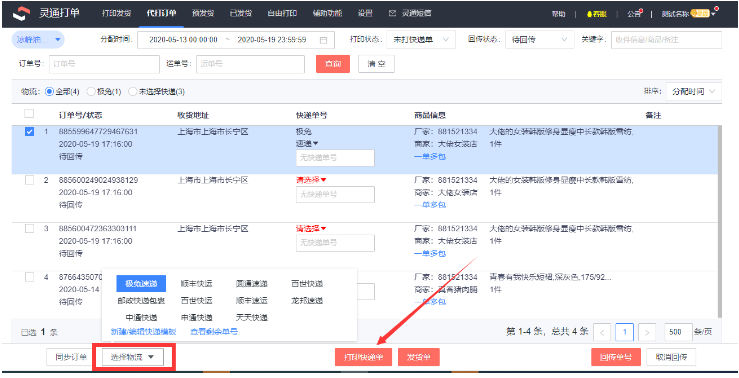Open the 回传状态 dropdown
The width and height of the screenshot is (739, 378).
pos(540,40)
